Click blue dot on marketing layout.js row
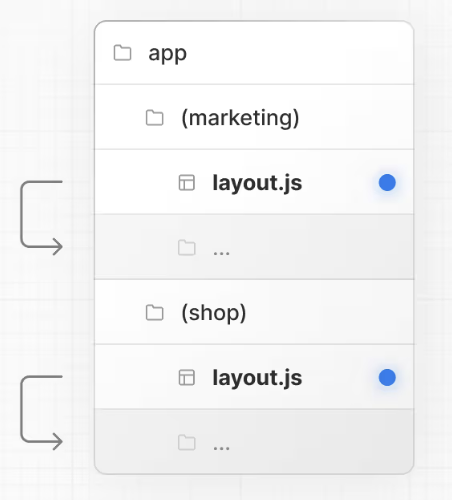Image resolution: width=452 pixels, height=500 pixels. click(387, 183)
